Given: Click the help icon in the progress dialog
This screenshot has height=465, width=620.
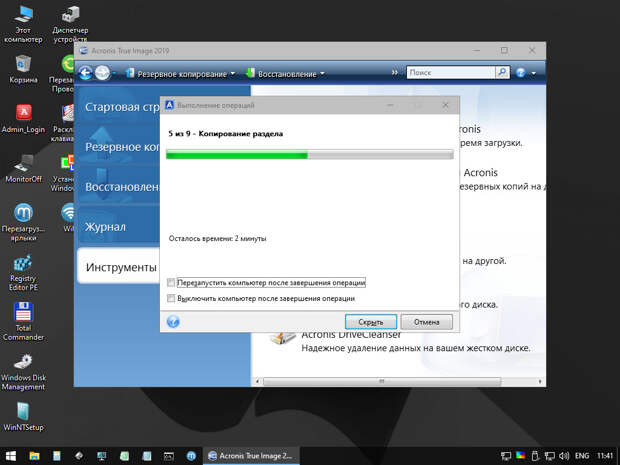Looking at the screenshot, I should pos(173,322).
